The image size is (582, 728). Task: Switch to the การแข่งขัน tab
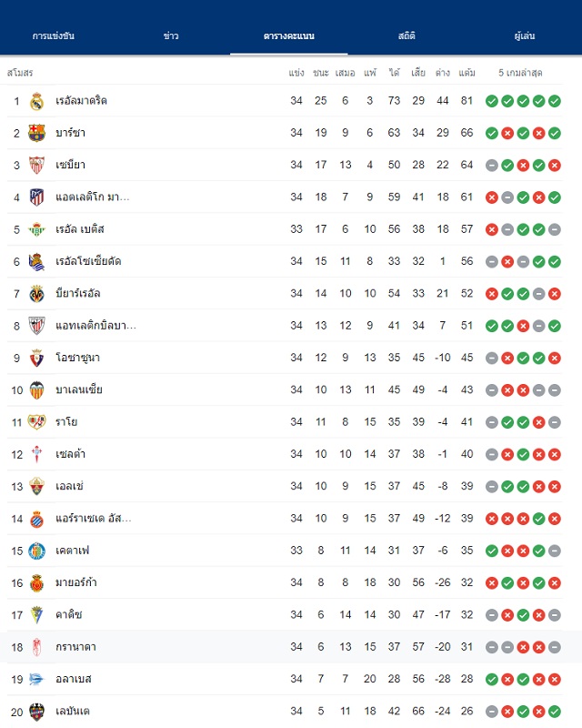click(x=54, y=35)
